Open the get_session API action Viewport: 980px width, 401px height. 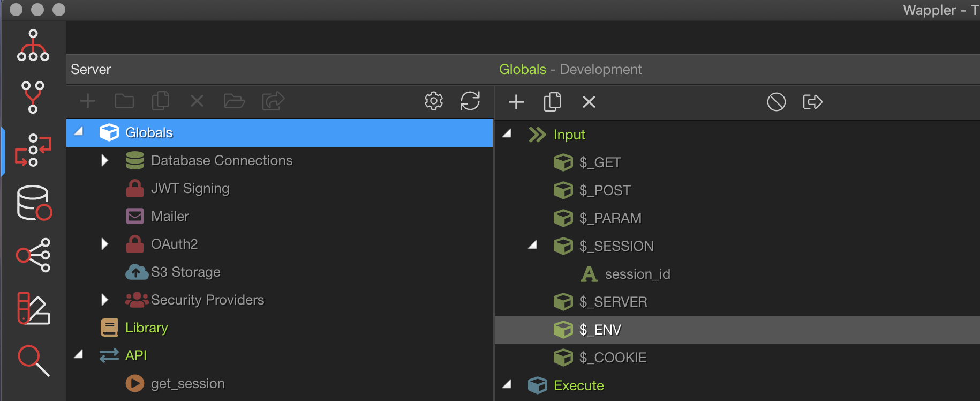click(188, 383)
